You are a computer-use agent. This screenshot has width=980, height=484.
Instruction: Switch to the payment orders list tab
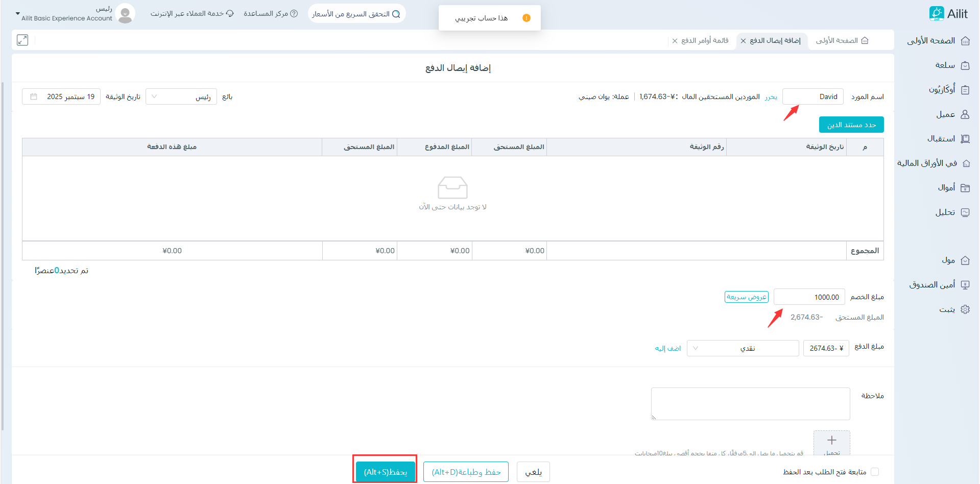pos(705,40)
